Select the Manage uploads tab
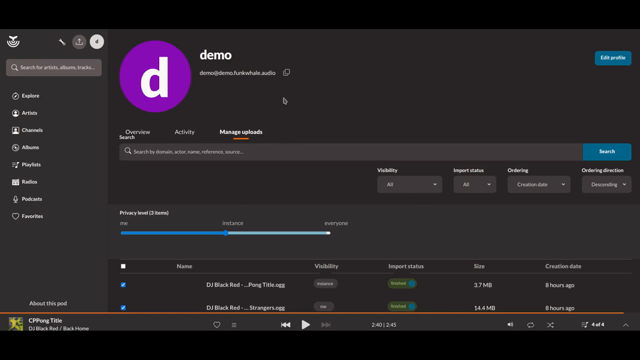The image size is (640, 360). pyautogui.click(x=241, y=132)
